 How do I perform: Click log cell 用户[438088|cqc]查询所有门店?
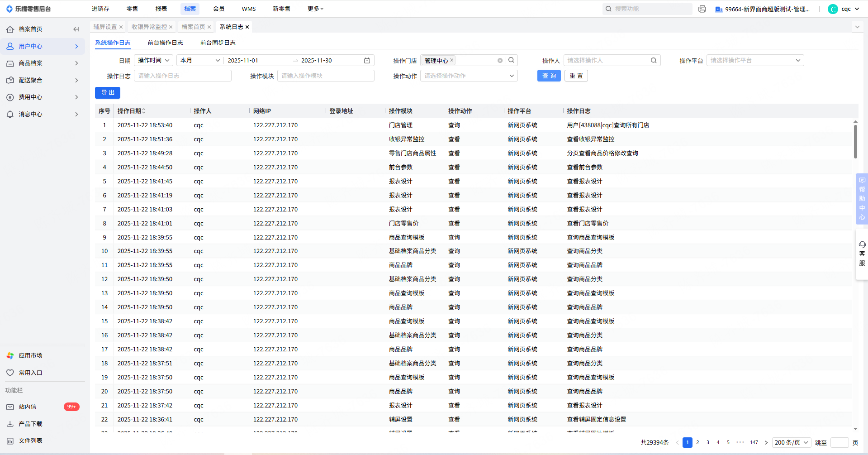click(608, 125)
